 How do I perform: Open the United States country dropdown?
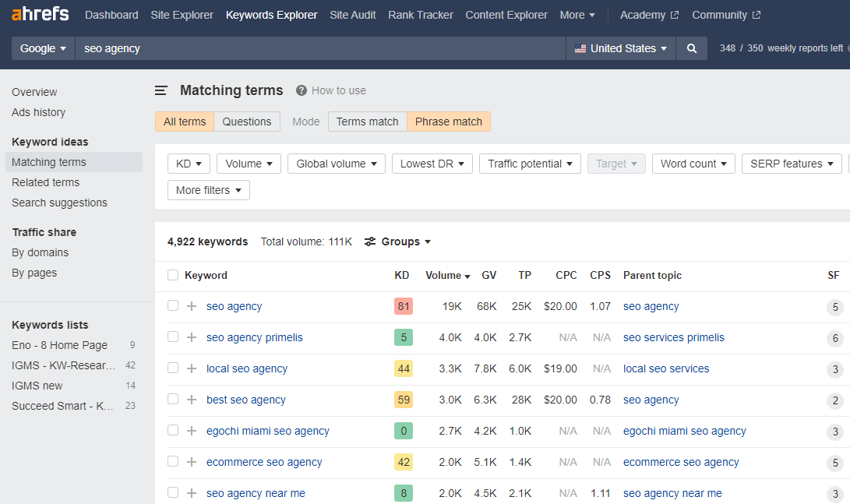[x=621, y=48]
